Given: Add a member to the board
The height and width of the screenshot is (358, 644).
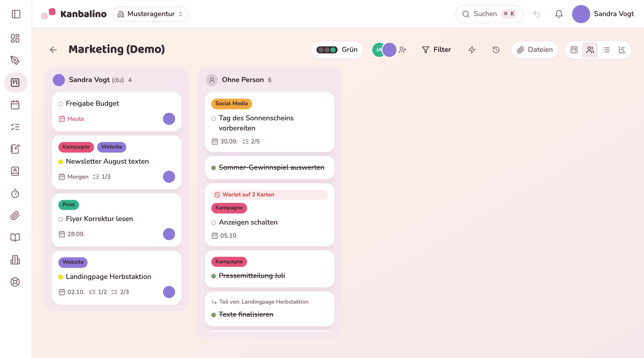Looking at the screenshot, I should tap(403, 50).
